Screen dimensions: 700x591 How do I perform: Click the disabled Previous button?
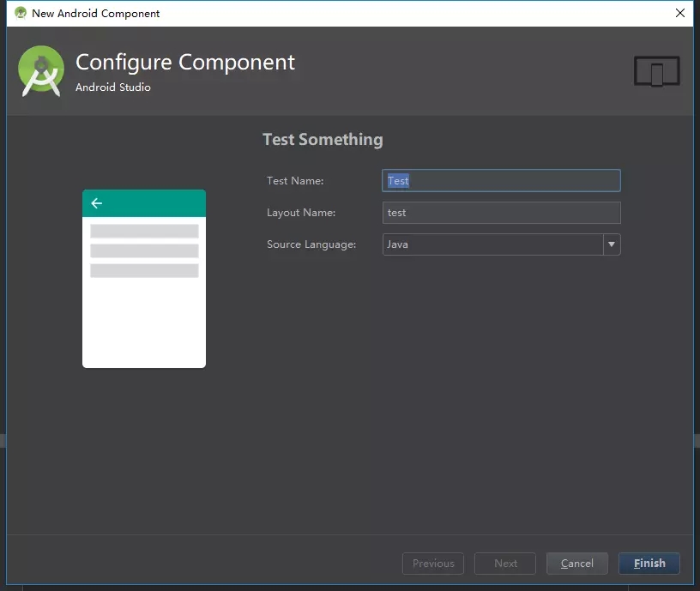point(432,564)
